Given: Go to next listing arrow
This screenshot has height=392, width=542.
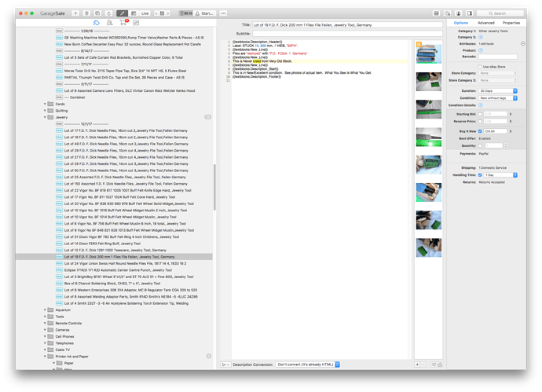Looking at the screenshot, I should 168,13.
